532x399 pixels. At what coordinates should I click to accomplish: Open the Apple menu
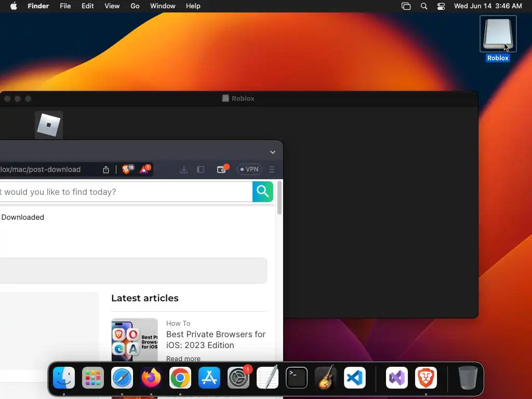[14, 6]
